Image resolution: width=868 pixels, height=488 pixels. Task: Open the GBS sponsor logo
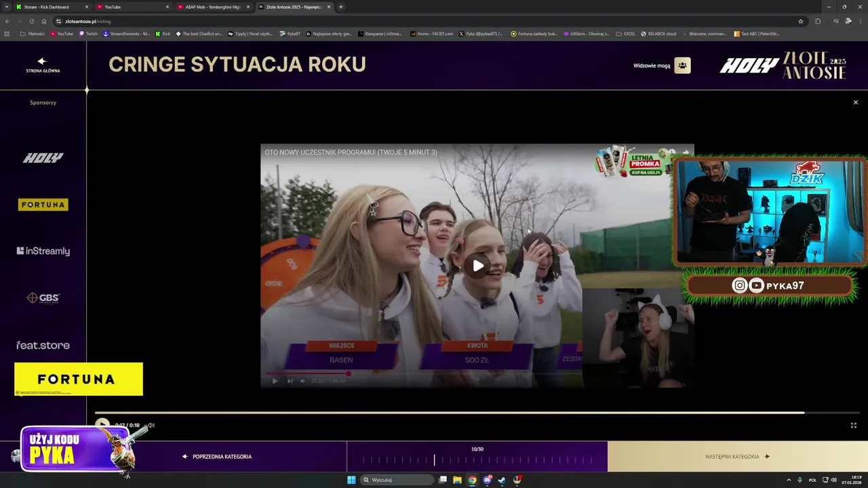(x=43, y=298)
